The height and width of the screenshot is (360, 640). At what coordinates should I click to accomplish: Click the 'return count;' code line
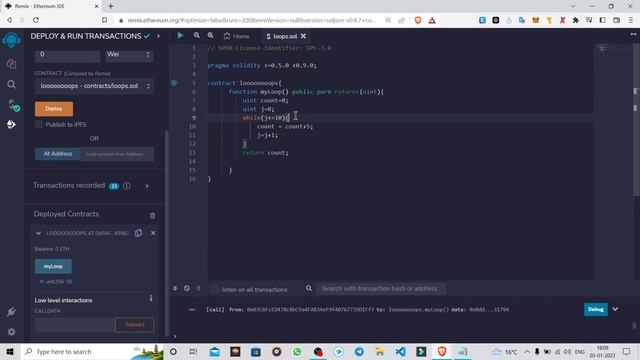[x=265, y=153]
